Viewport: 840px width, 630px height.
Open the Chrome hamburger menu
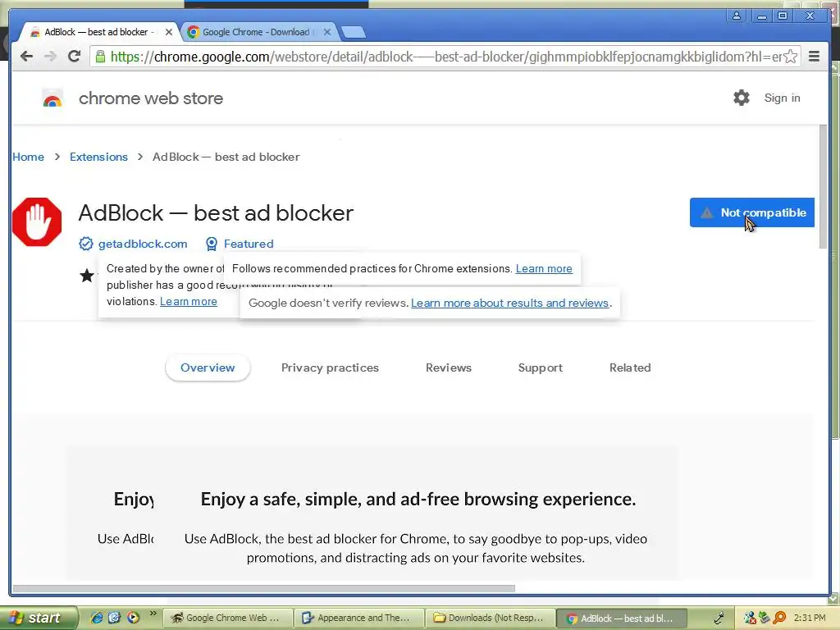pos(814,57)
